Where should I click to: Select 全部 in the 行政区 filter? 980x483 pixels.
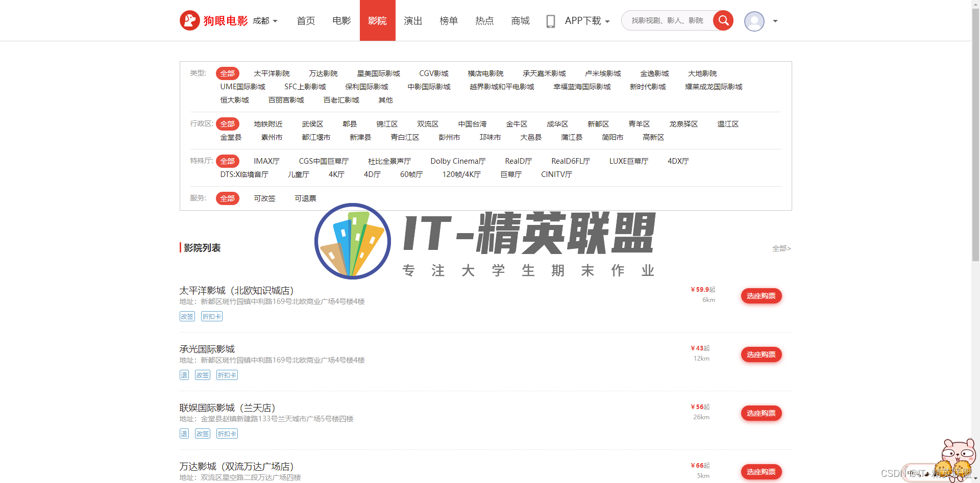pyautogui.click(x=228, y=124)
